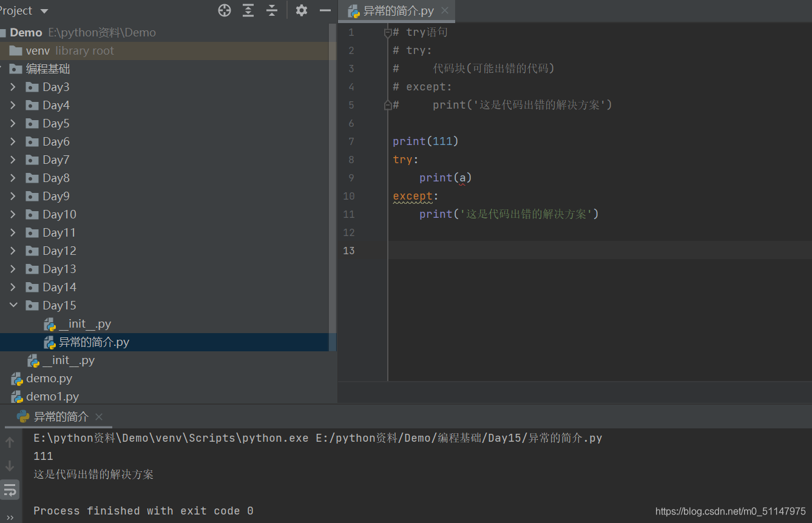Expand the Day10 folder
This screenshot has width=812, height=523.
(x=13, y=215)
